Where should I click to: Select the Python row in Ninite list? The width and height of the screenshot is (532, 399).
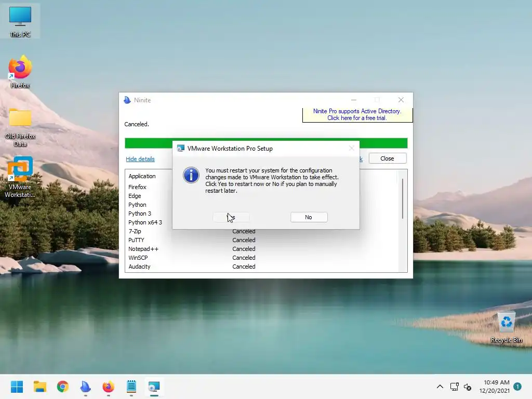pyautogui.click(x=137, y=205)
